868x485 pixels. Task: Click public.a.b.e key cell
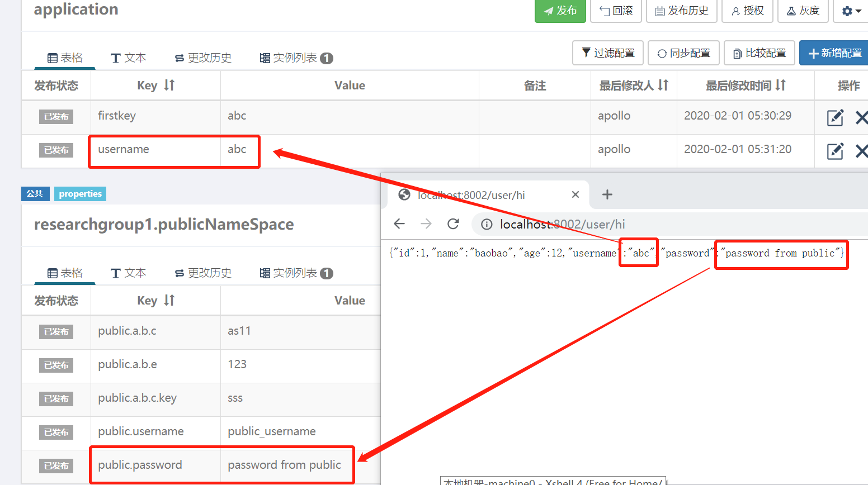pyautogui.click(x=155, y=366)
